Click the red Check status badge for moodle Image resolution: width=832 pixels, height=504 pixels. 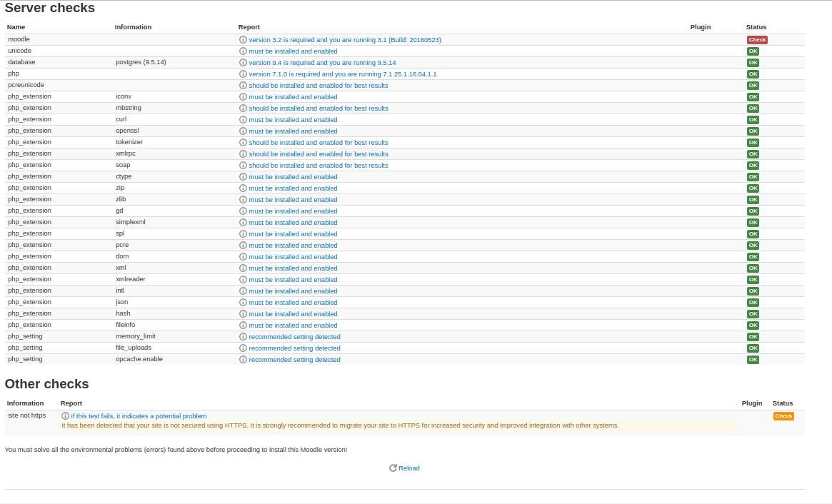click(x=757, y=40)
